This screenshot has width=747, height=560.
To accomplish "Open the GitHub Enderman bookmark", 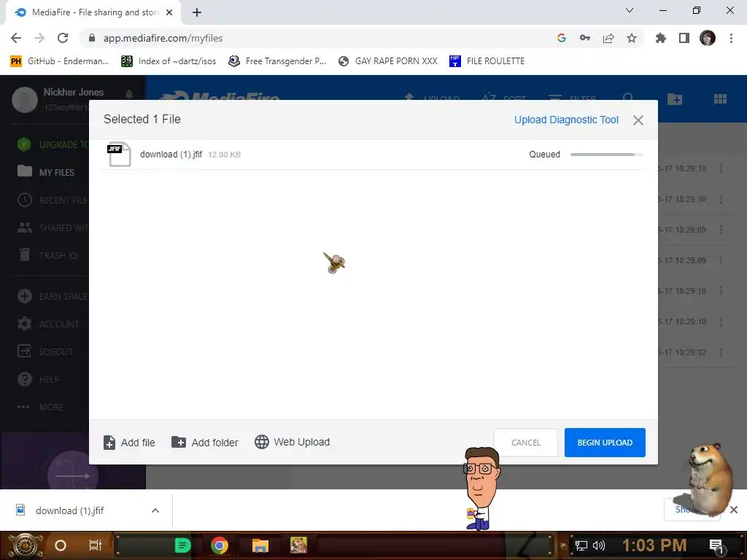I will click(x=60, y=61).
